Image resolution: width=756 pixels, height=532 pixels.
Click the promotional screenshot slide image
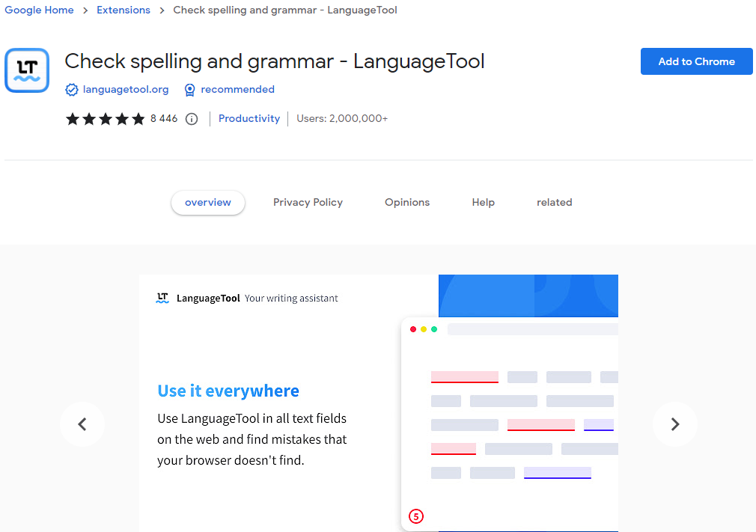tap(379, 403)
